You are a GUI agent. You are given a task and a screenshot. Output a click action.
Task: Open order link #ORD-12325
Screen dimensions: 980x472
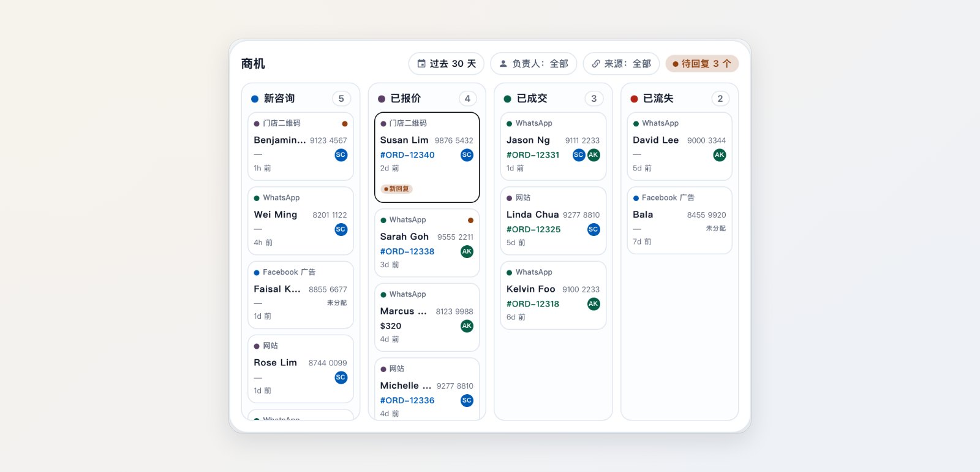tap(533, 229)
